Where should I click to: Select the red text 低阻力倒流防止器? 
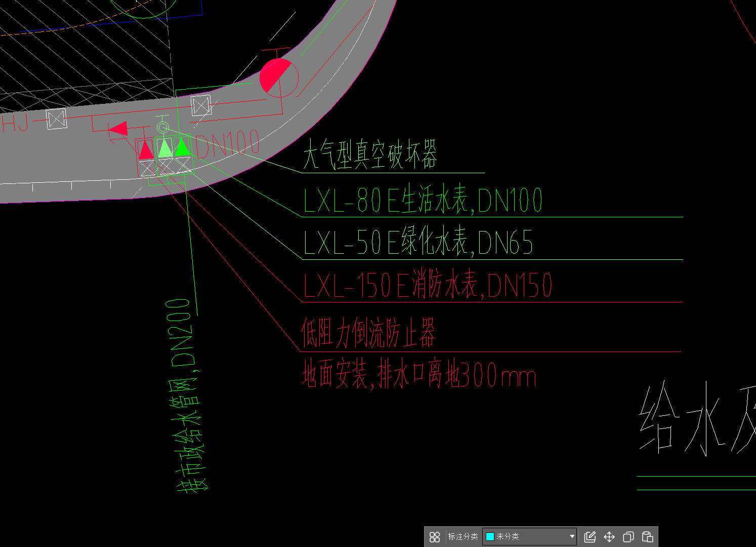coord(368,333)
